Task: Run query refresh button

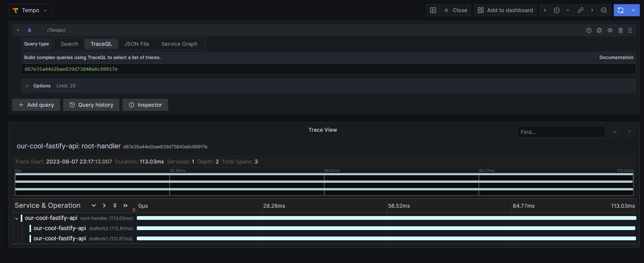Action: click(621, 10)
